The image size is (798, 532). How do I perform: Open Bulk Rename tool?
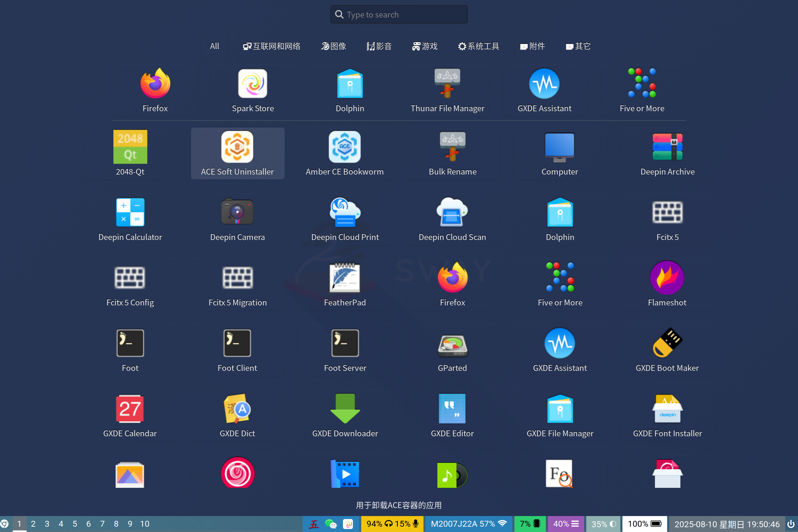tap(453, 153)
